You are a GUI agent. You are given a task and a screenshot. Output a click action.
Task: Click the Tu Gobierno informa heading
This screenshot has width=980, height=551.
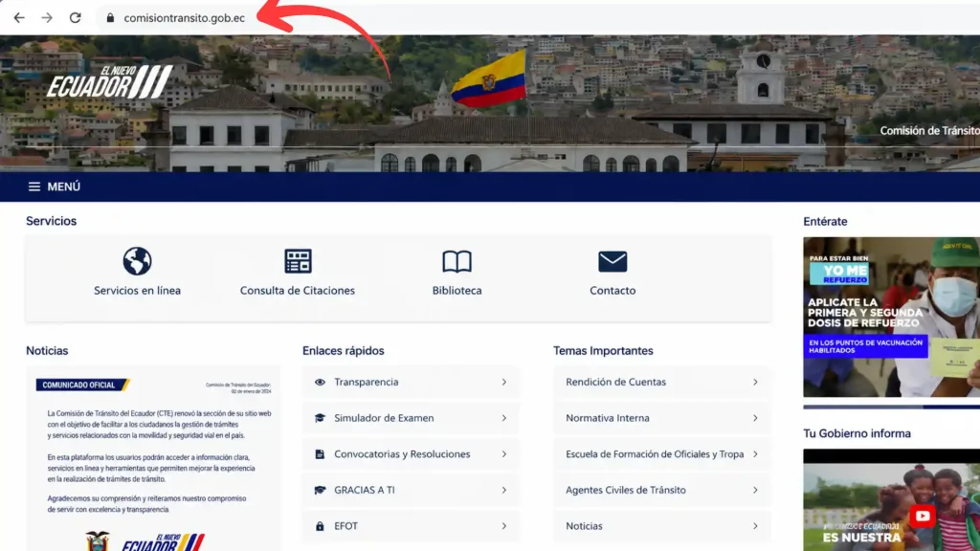(x=857, y=433)
